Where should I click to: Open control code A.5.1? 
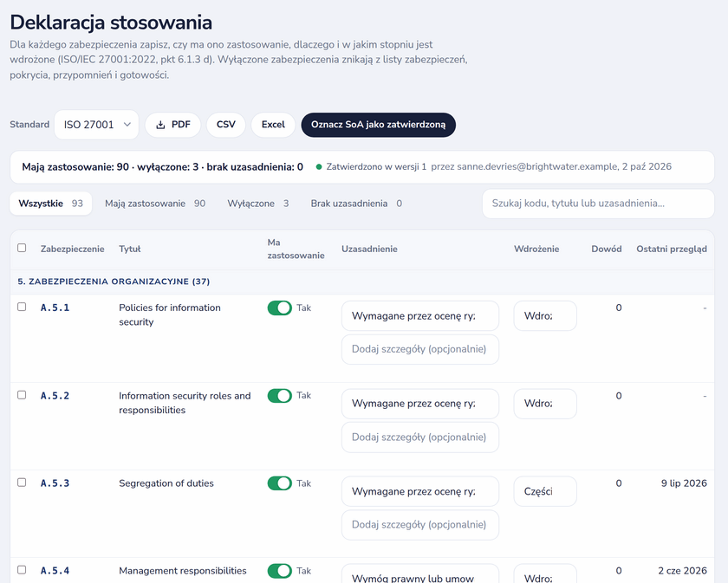click(55, 308)
